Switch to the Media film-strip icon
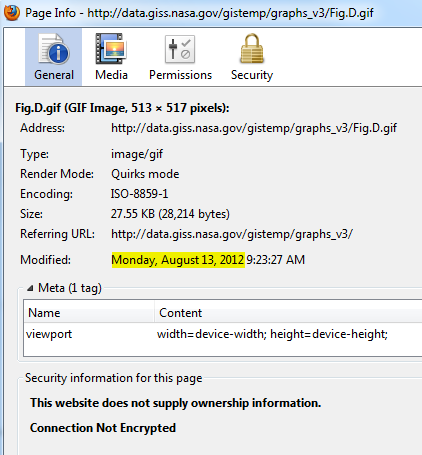422x455 pixels. pos(111,49)
